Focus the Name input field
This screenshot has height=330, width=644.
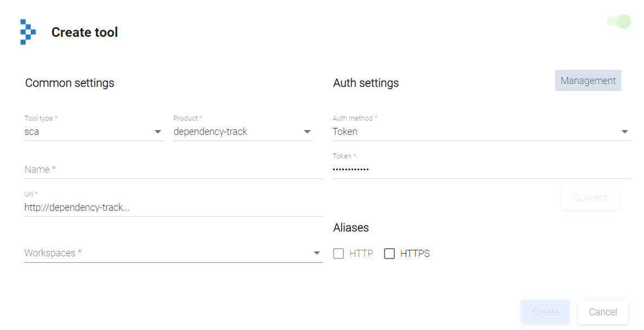pyautogui.click(x=173, y=170)
